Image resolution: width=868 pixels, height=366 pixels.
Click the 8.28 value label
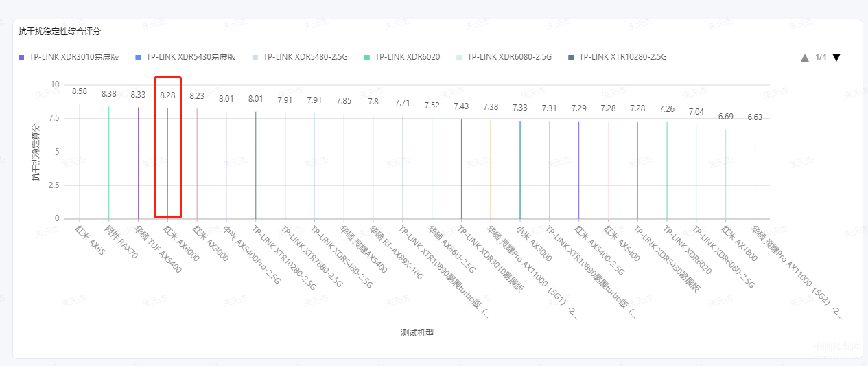(x=168, y=95)
